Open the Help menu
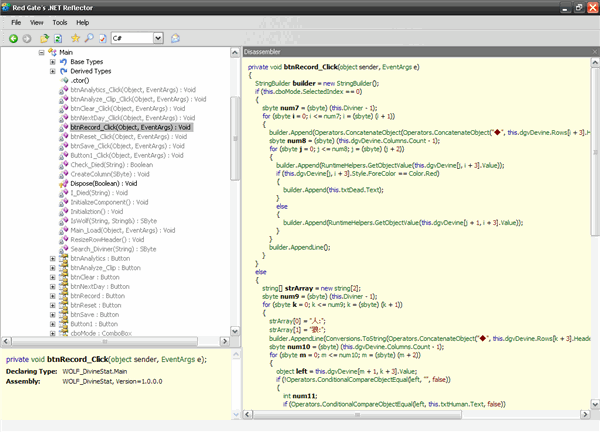The height and width of the screenshot is (432, 600). pyautogui.click(x=82, y=23)
